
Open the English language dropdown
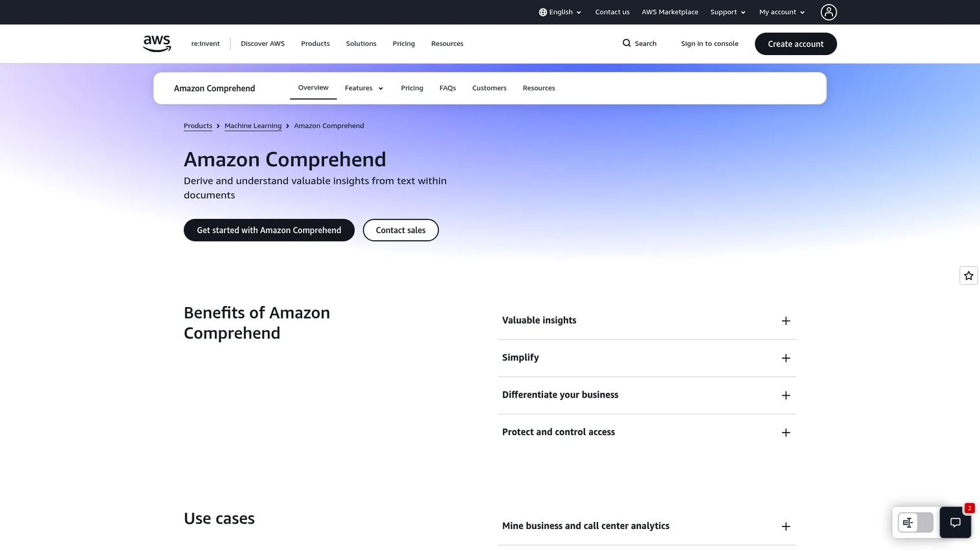pyautogui.click(x=560, y=12)
